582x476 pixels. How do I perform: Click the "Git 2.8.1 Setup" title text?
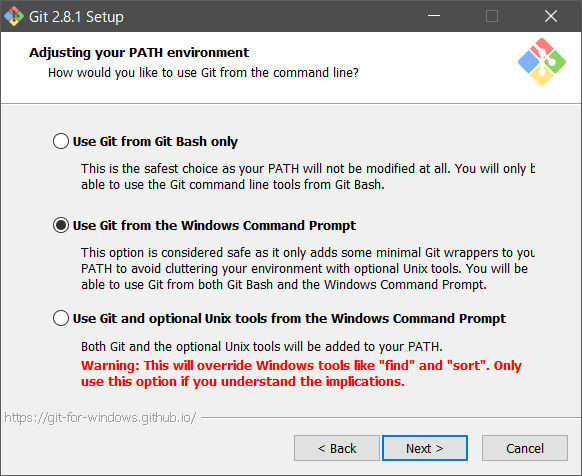[76, 17]
